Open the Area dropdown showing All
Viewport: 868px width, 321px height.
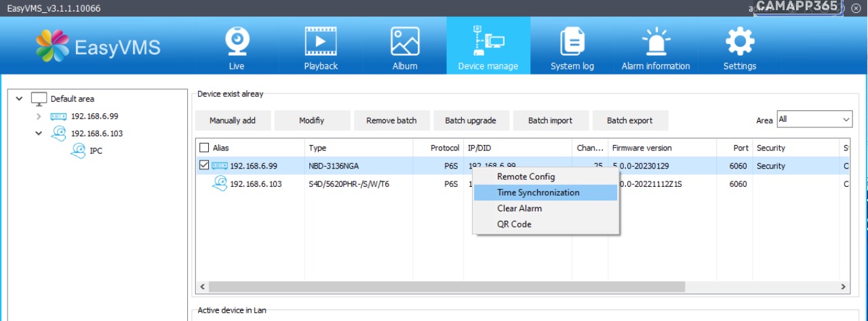pos(814,119)
